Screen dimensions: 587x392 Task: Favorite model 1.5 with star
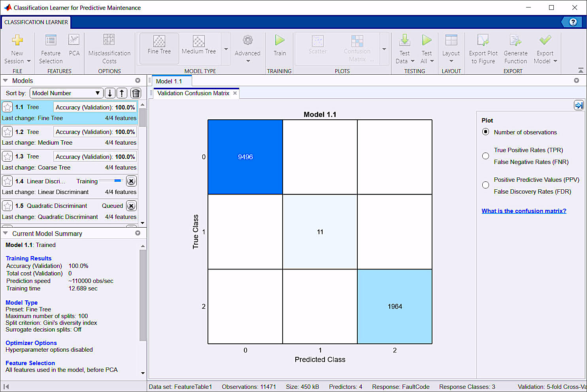7,206
